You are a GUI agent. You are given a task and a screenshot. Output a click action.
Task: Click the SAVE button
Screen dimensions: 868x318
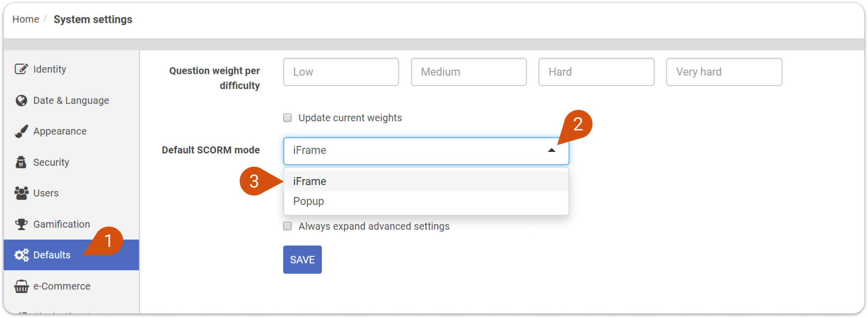tap(302, 260)
